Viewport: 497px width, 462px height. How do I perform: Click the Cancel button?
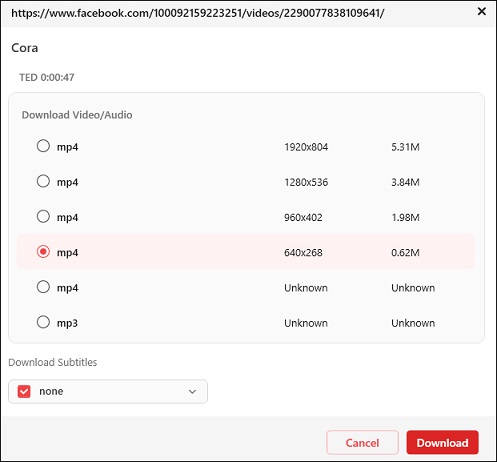362,443
